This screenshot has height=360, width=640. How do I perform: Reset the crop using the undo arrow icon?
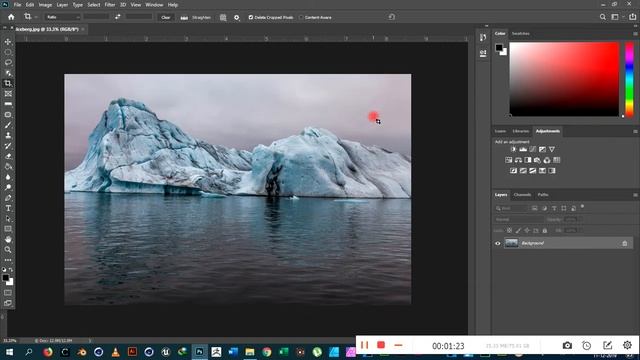pos(392,17)
